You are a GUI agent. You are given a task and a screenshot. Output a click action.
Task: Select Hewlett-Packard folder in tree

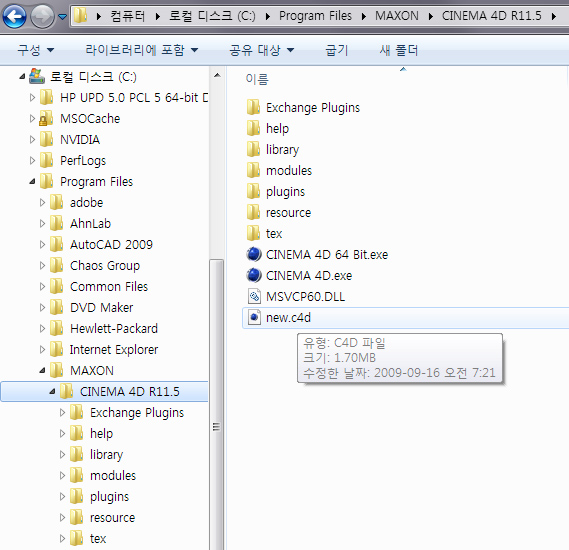[114, 329]
